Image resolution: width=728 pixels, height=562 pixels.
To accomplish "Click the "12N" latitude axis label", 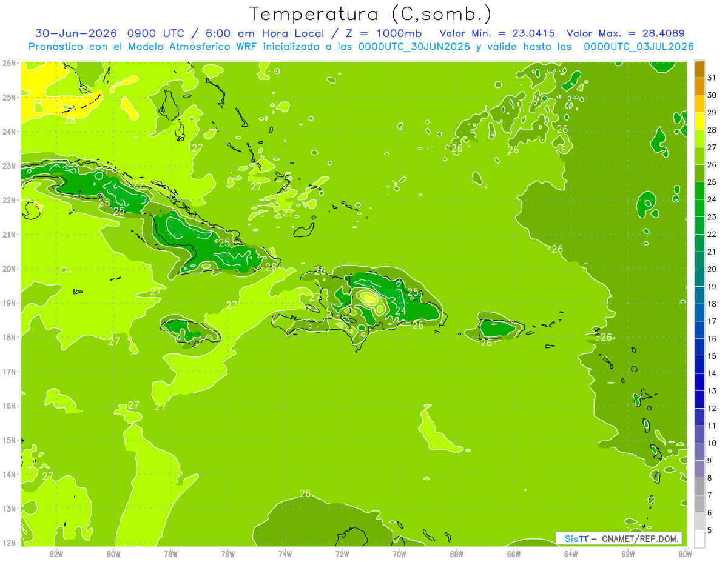I will click(9, 543).
